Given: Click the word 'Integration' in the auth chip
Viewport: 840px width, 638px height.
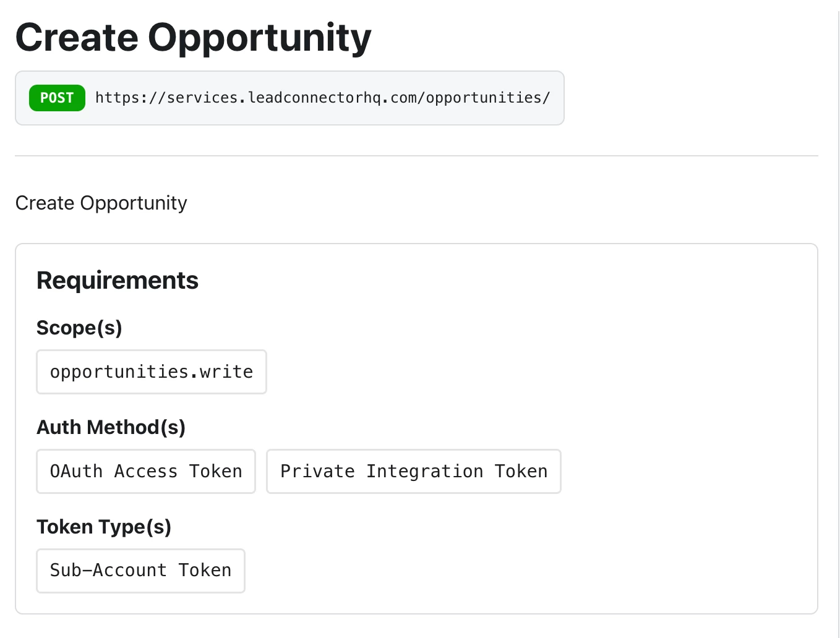Looking at the screenshot, I should [424, 471].
